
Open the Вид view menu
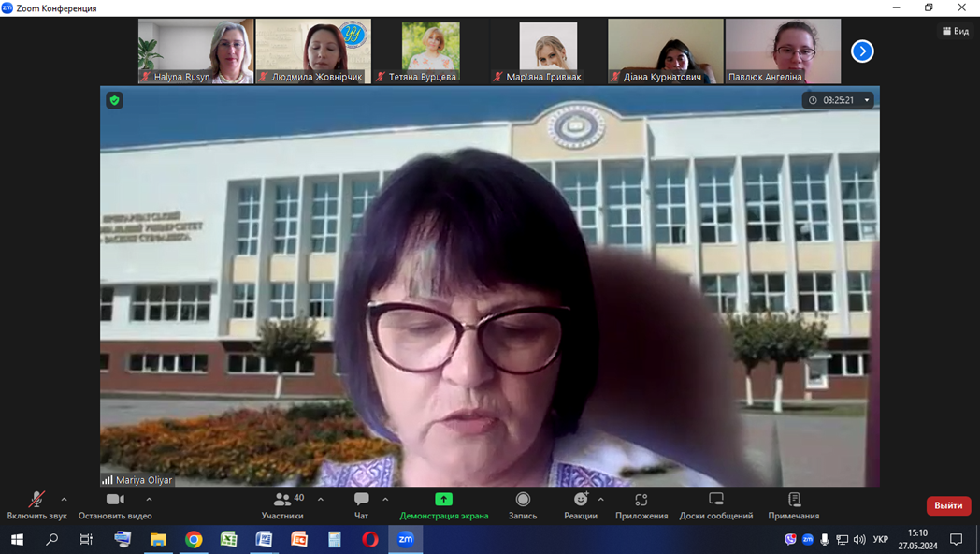(955, 31)
